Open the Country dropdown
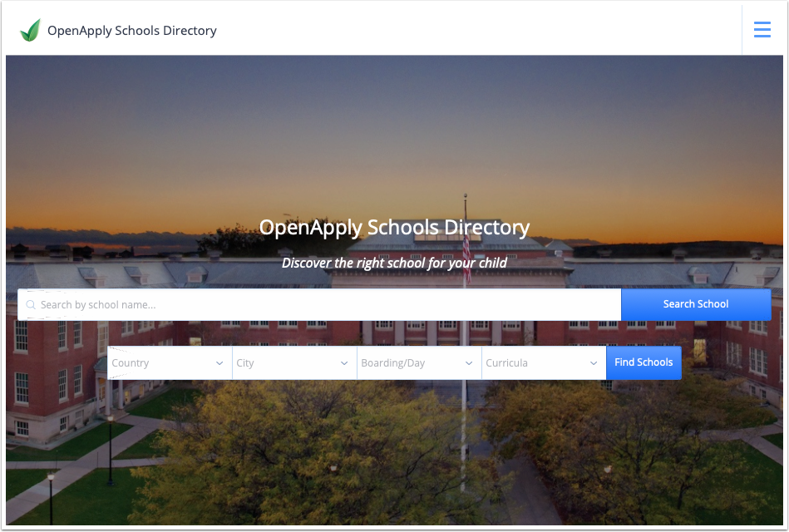This screenshot has height=532, width=789. (170, 363)
